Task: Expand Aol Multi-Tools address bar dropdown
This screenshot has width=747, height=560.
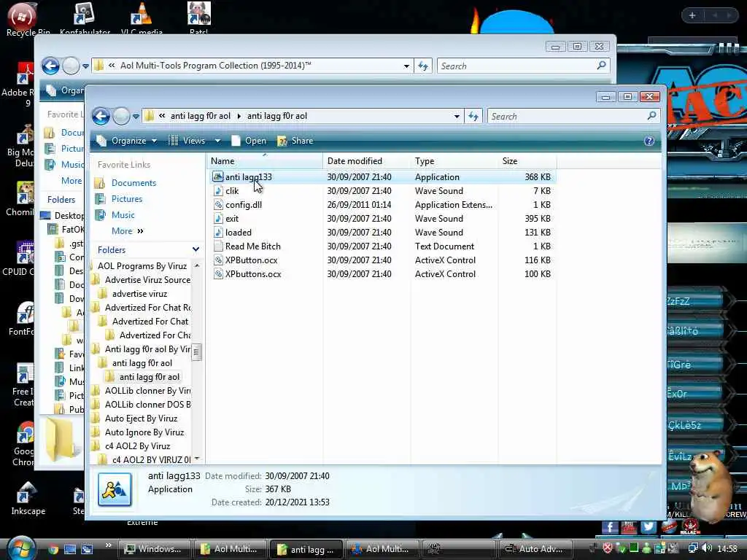Action: 406,66
